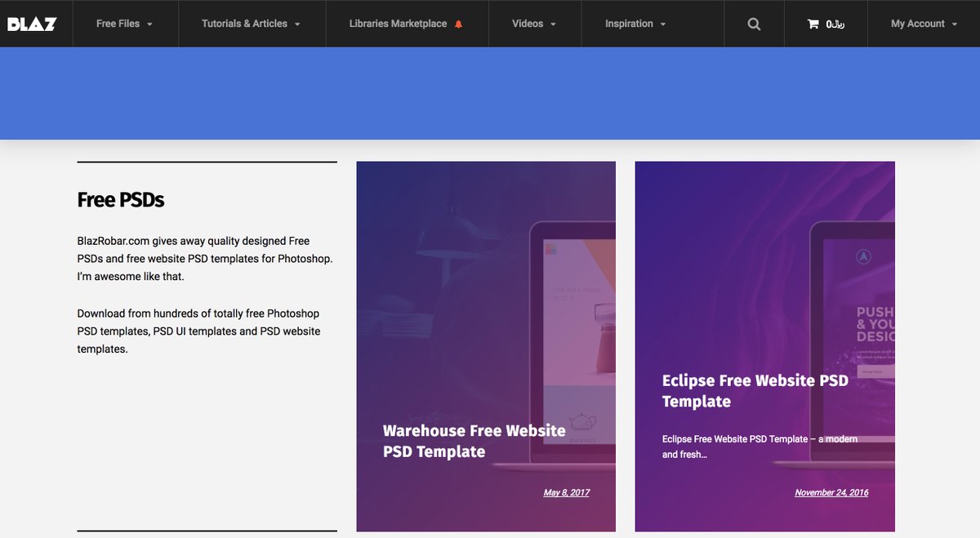Click the blue banner area
Viewport: 980px width, 538px height.
pyautogui.click(x=490, y=93)
